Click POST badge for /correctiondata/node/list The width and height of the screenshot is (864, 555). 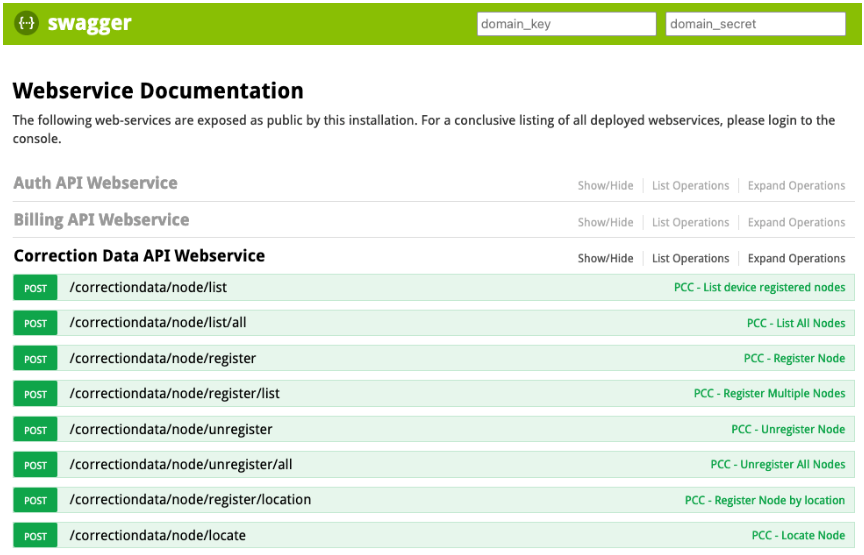pyautogui.click(x=35, y=288)
